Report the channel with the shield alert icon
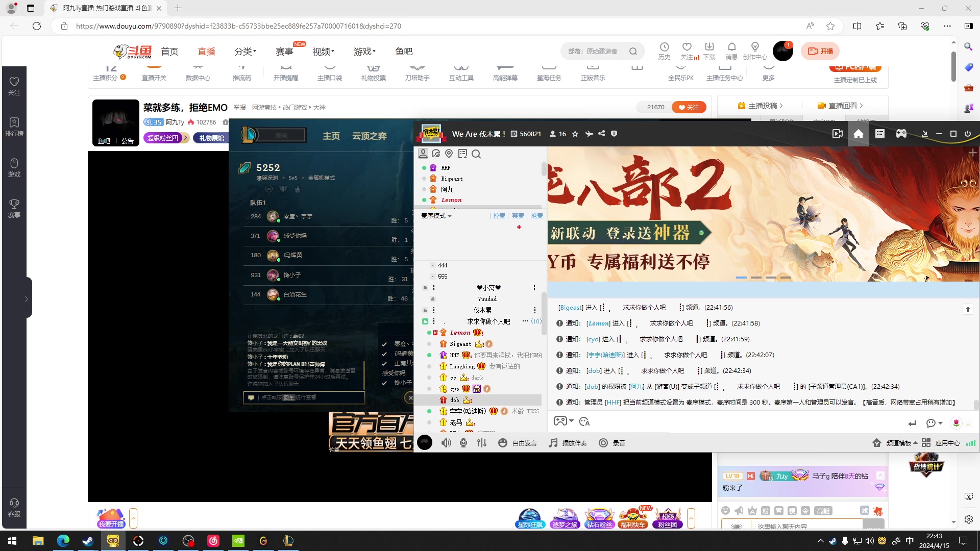This screenshot has width=980, height=551. [614, 134]
